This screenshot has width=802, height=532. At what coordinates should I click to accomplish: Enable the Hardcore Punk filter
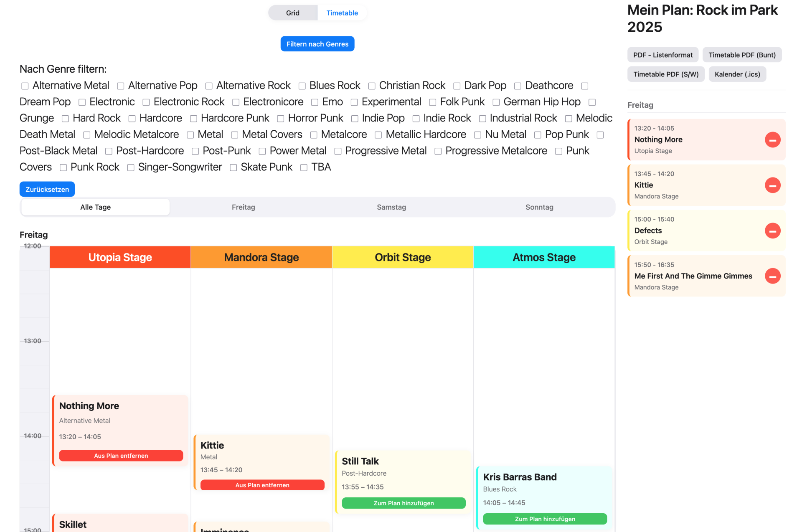[193, 118]
